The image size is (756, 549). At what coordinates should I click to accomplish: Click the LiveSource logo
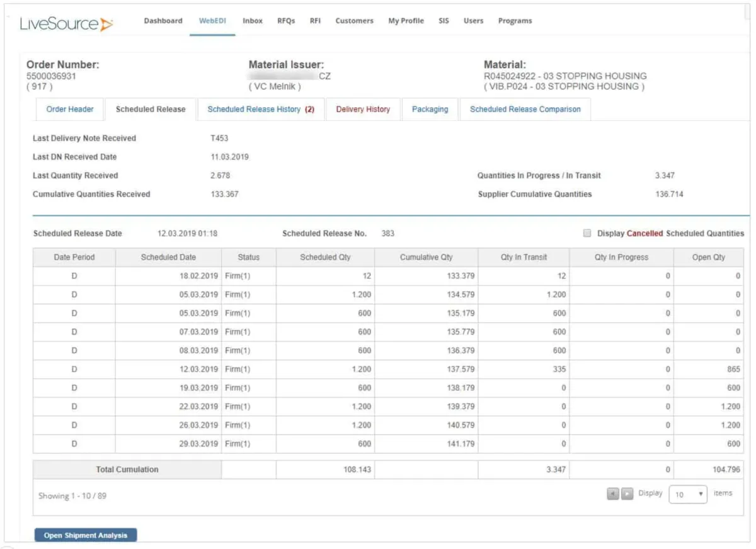click(x=66, y=24)
